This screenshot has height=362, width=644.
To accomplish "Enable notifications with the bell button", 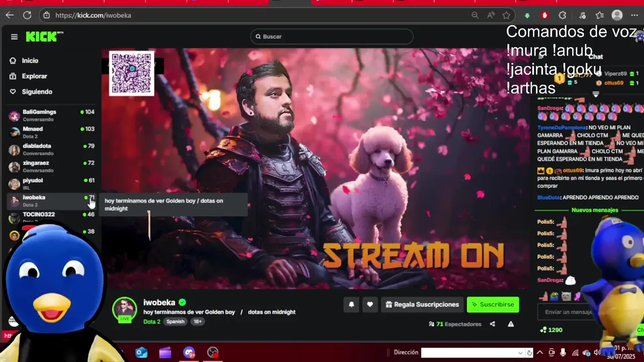I will [352, 305].
